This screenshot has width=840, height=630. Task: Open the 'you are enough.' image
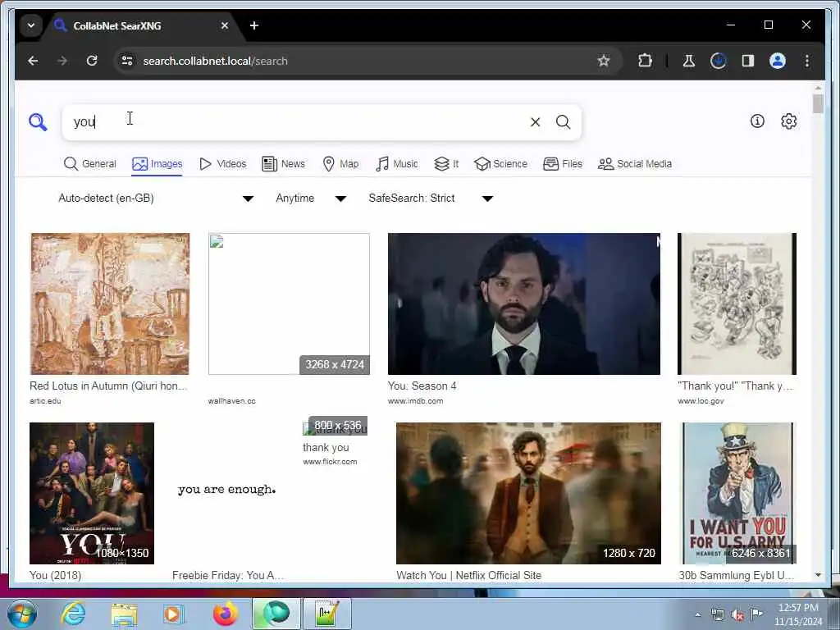click(227, 491)
